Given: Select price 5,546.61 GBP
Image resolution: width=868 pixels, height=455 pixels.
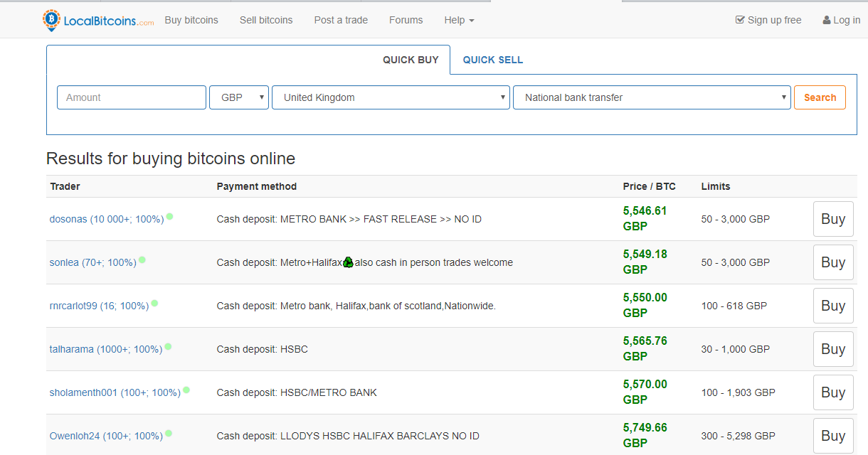Looking at the screenshot, I should [x=645, y=219].
